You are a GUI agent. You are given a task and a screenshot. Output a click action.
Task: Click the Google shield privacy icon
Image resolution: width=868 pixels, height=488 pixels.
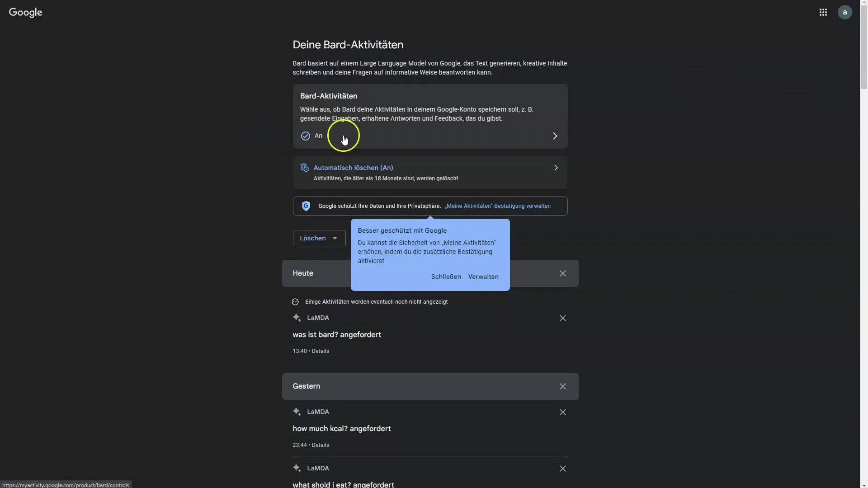point(306,206)
